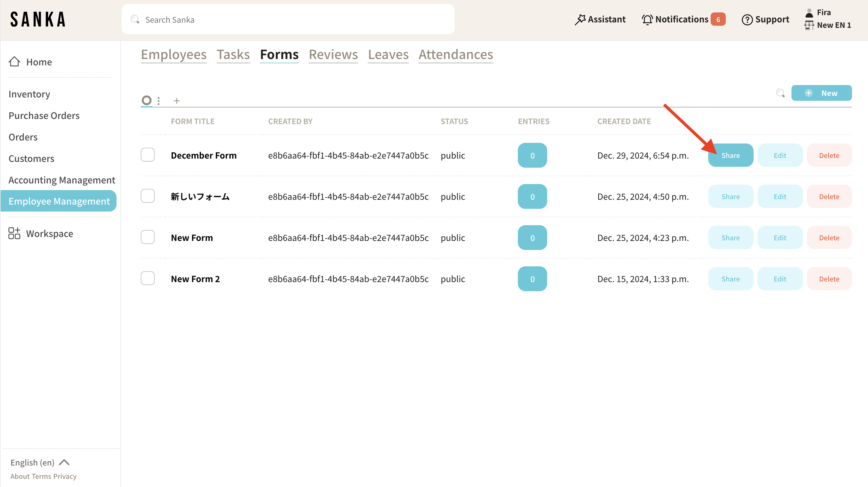
Task: Check the December Form checkbox
Action: 148,155
